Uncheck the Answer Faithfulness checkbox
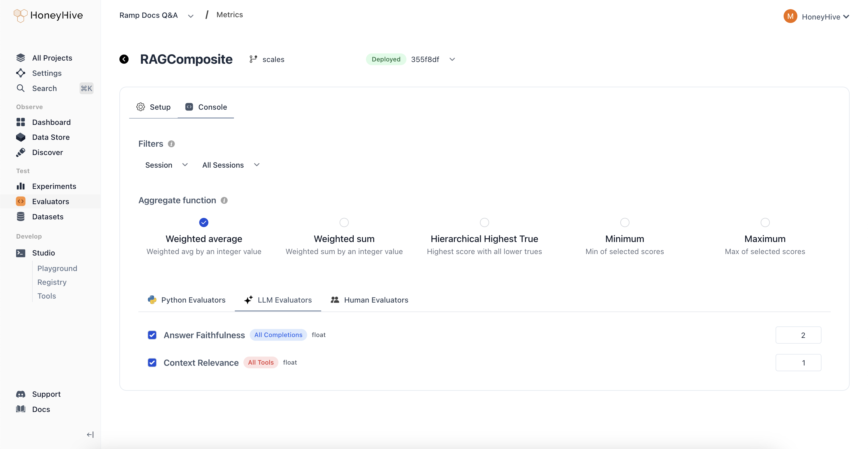The image size is (868, 449). 152,335
